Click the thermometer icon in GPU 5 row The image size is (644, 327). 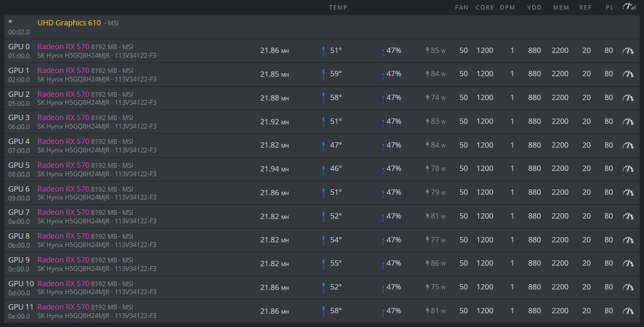coord(324,169)
